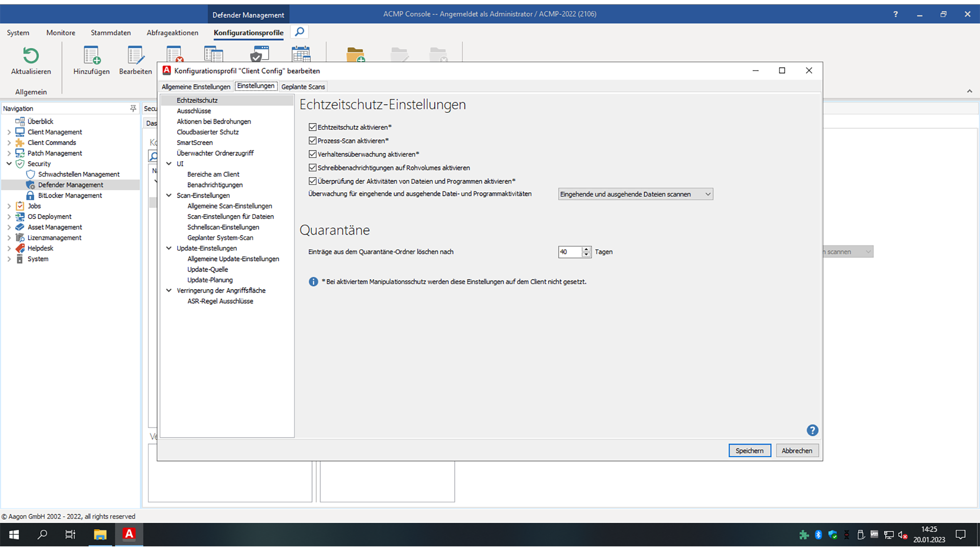Click the Manipulationsschutz info icon
The image size is (980, 551).
tap(313, 282)
